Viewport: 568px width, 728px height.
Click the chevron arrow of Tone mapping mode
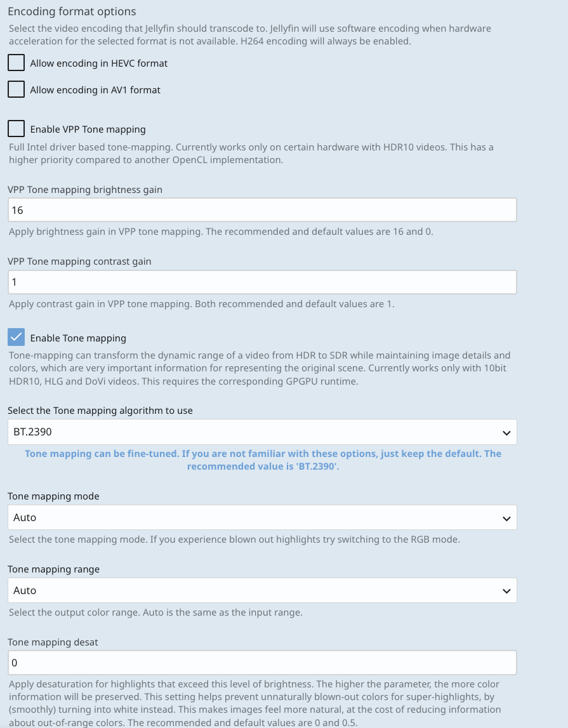click(506, 518)
